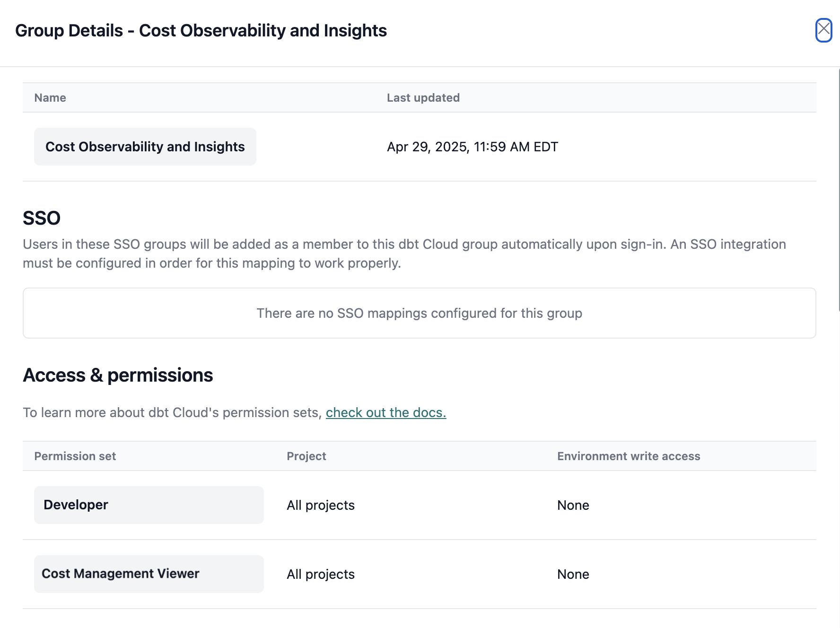Image resolution: width=840 pixels, height=628 pixels.
Task: Click the SSO description text
Action: (x=404, y=253)
